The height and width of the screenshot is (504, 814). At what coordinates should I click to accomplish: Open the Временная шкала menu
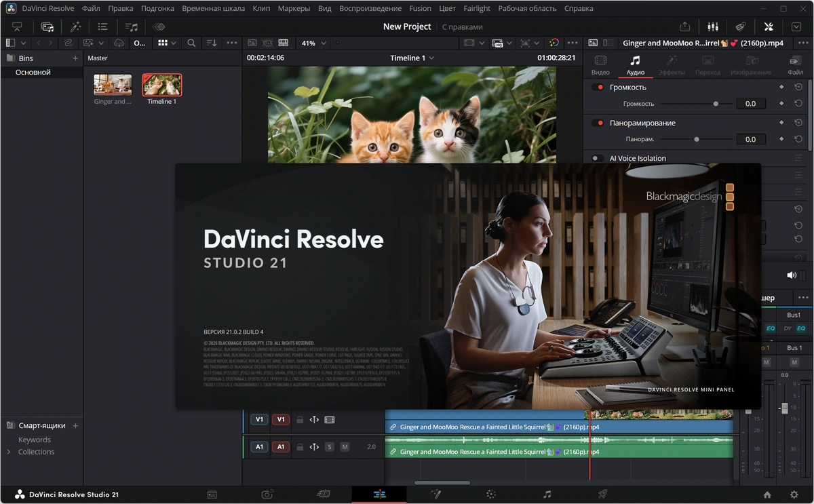[x=214, y=8]
